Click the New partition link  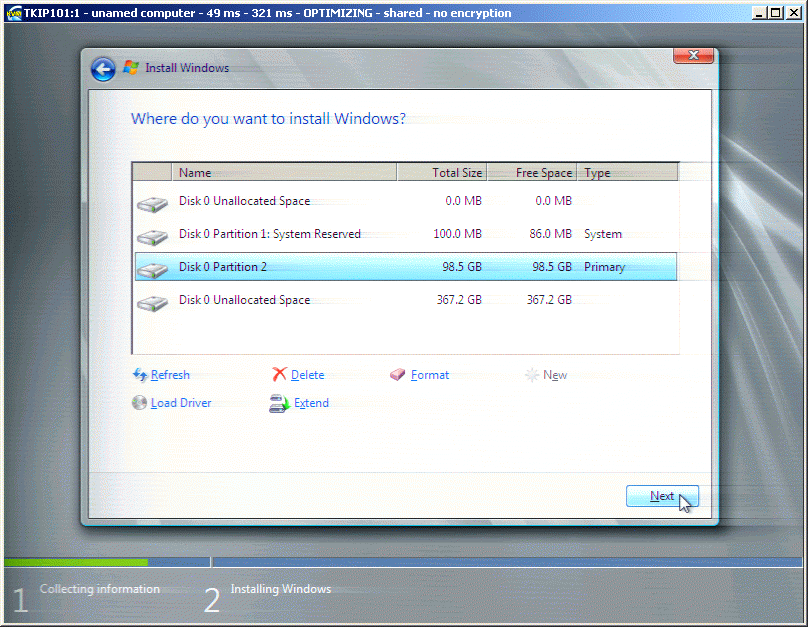click(555, 375)
